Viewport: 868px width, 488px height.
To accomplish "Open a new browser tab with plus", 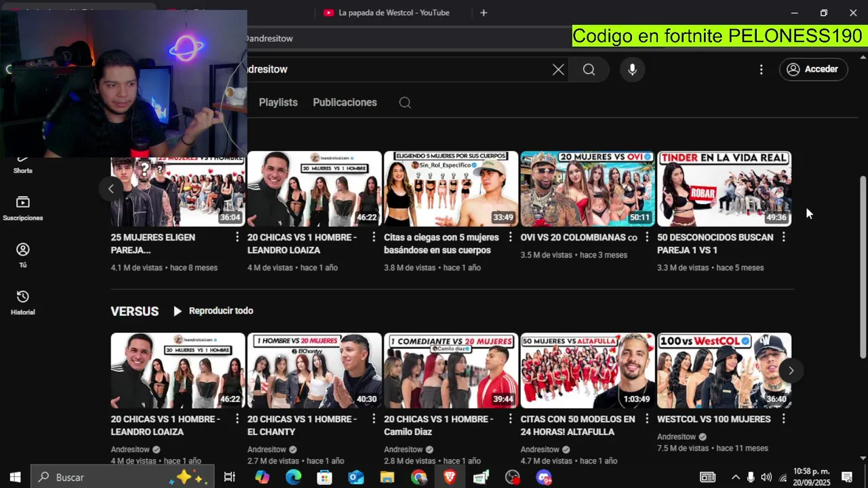I will coord(484,13).
